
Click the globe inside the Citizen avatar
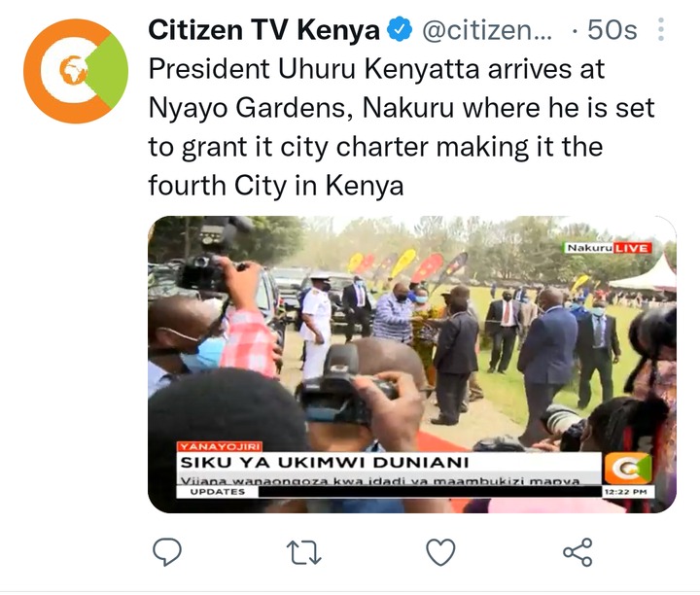point(74,70)
